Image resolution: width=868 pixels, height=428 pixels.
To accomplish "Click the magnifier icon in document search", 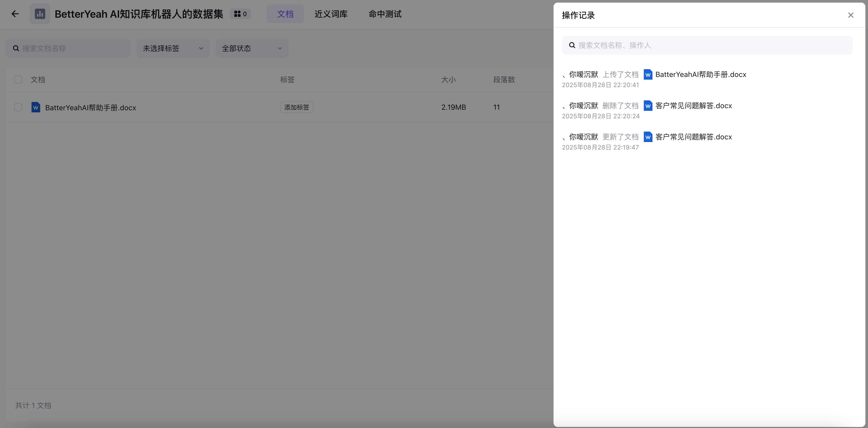I will 16,48.
